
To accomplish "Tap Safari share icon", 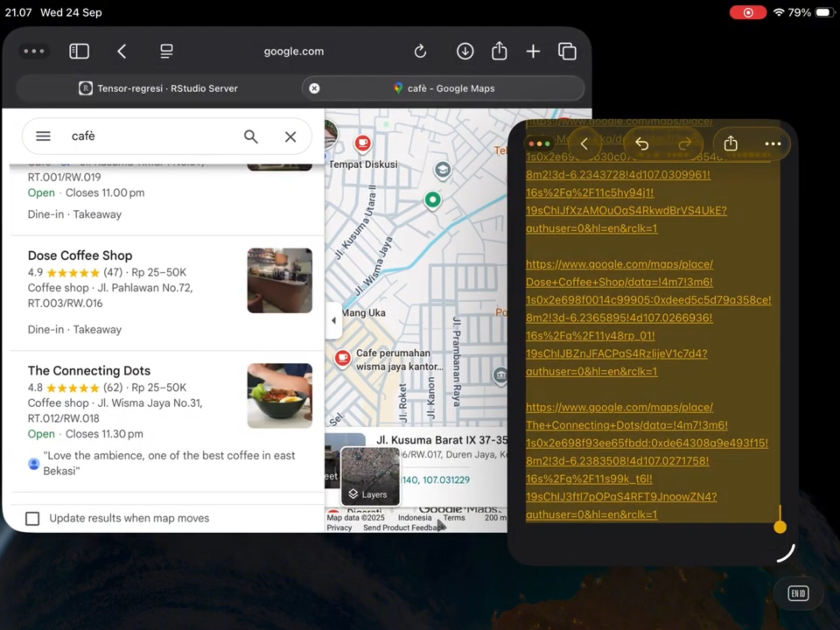I will coord(499,51).
